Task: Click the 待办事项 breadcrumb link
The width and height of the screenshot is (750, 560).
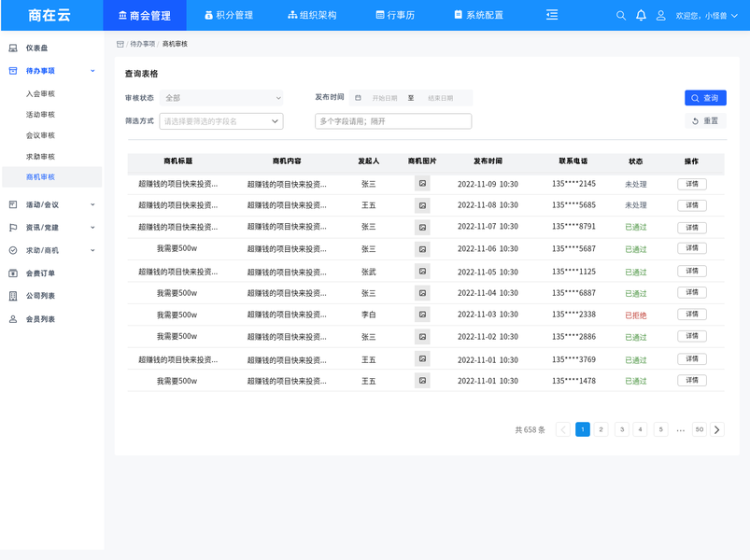Action: (x=143, y=44)
